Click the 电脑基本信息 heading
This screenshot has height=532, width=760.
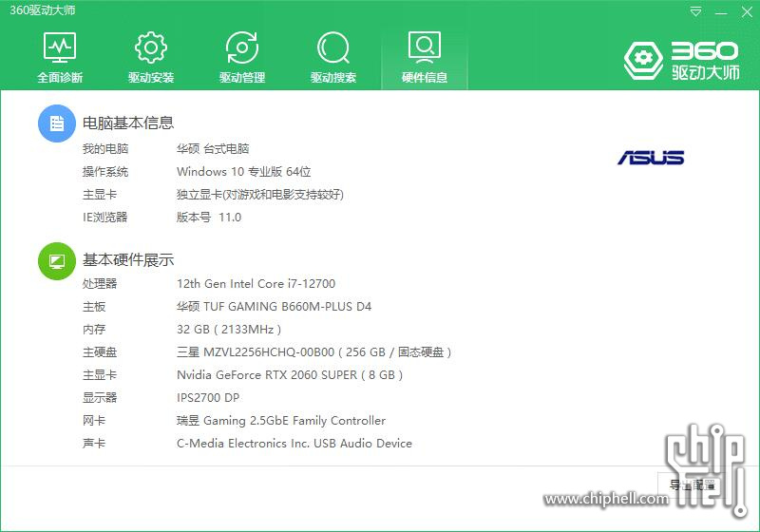pyautogui.click(x=128, y=123)
